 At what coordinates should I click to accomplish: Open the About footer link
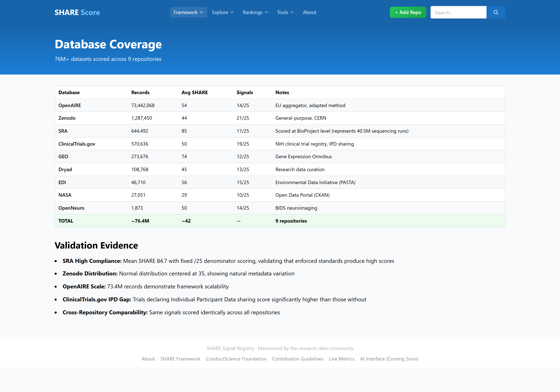pyautogui.click(x=148, y=359)
